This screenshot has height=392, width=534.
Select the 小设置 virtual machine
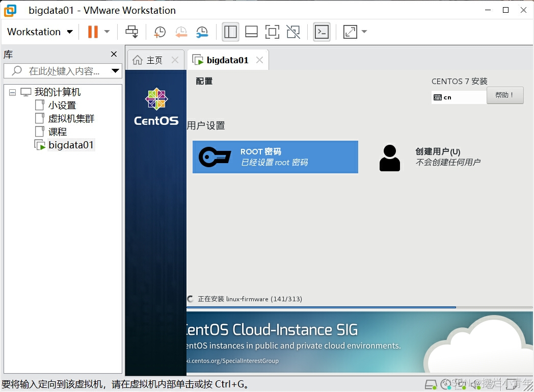point(62,105)
